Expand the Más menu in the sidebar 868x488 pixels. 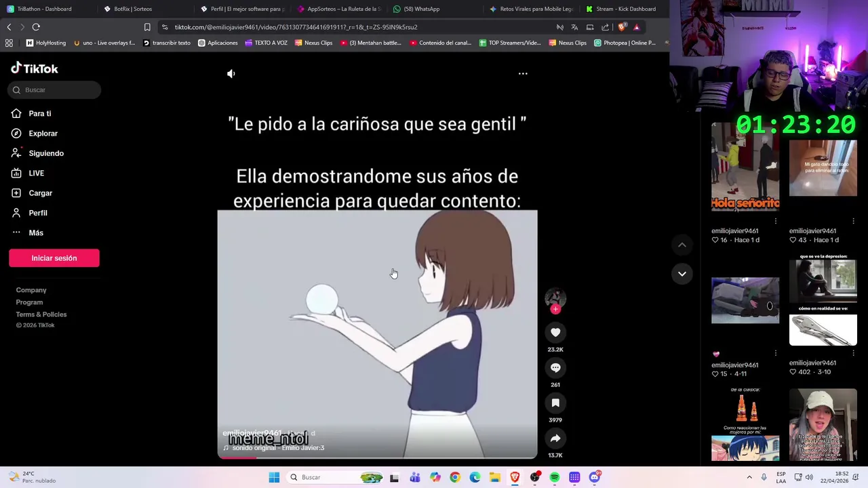click(x=35, y=232)
